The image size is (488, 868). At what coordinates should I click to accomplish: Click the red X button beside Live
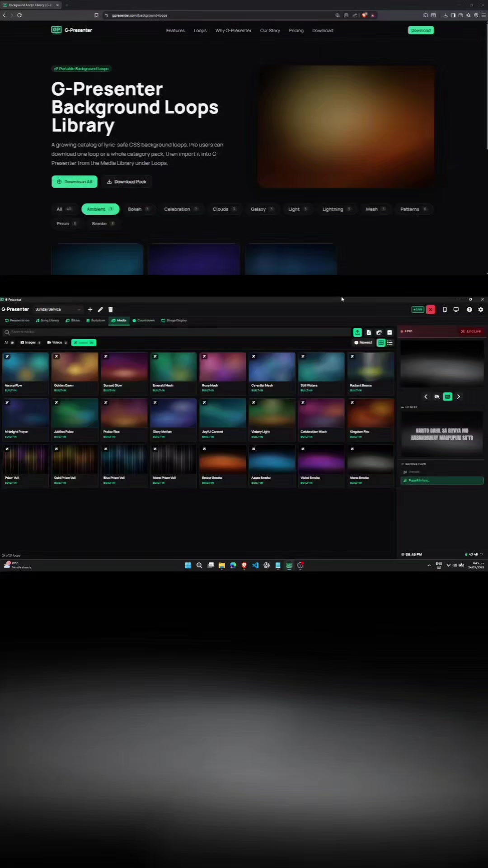431,310
